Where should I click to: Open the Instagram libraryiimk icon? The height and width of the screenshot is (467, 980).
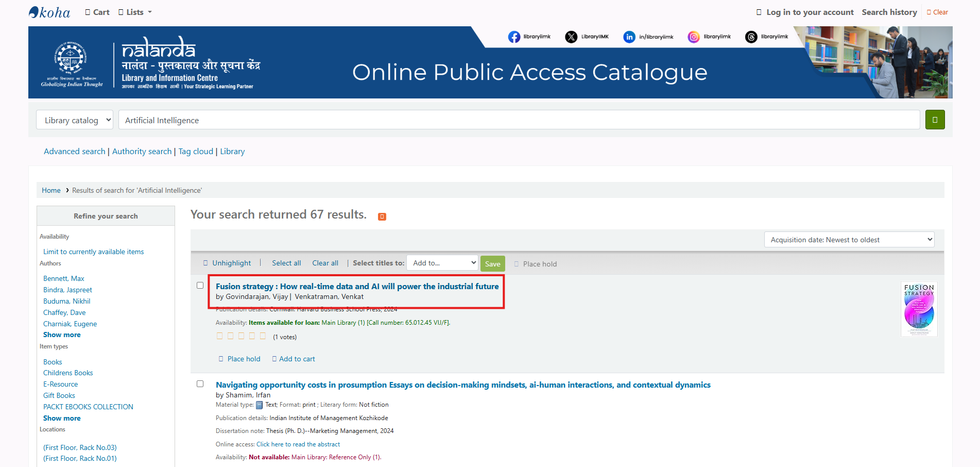click(694, 37)
